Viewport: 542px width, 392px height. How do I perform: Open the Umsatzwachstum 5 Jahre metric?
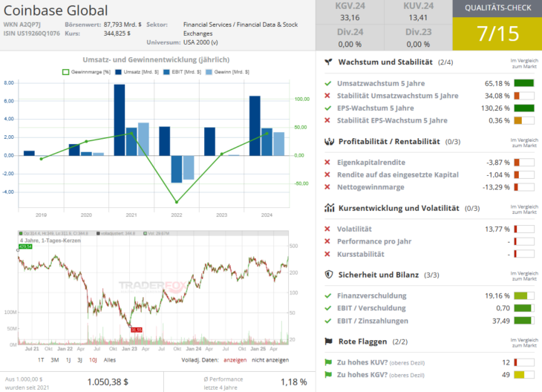(x=381, y=83)
